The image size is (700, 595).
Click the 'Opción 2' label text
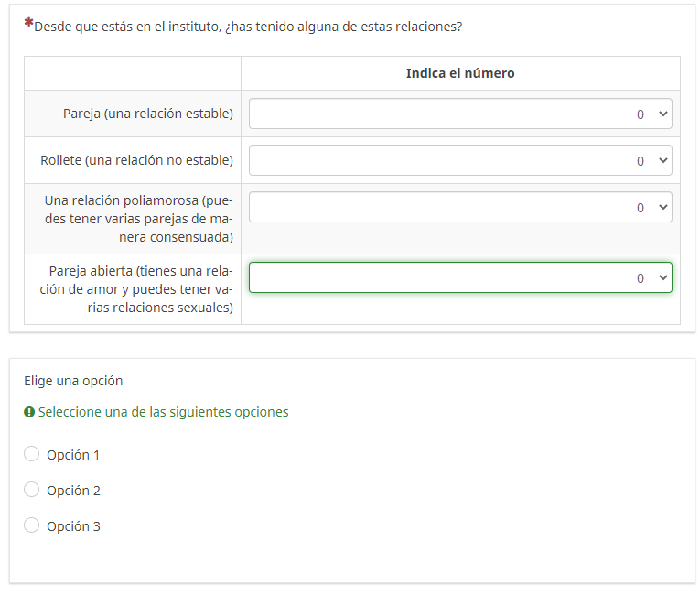(73, 491)
